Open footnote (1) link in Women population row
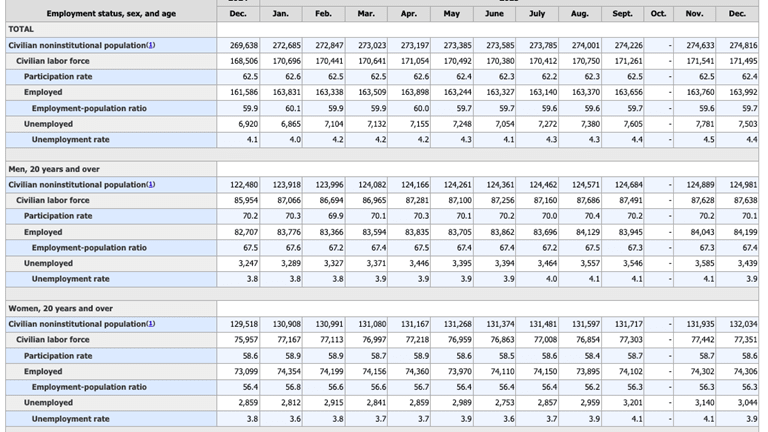Screen dimensions: 768x432 coord(151,324)
